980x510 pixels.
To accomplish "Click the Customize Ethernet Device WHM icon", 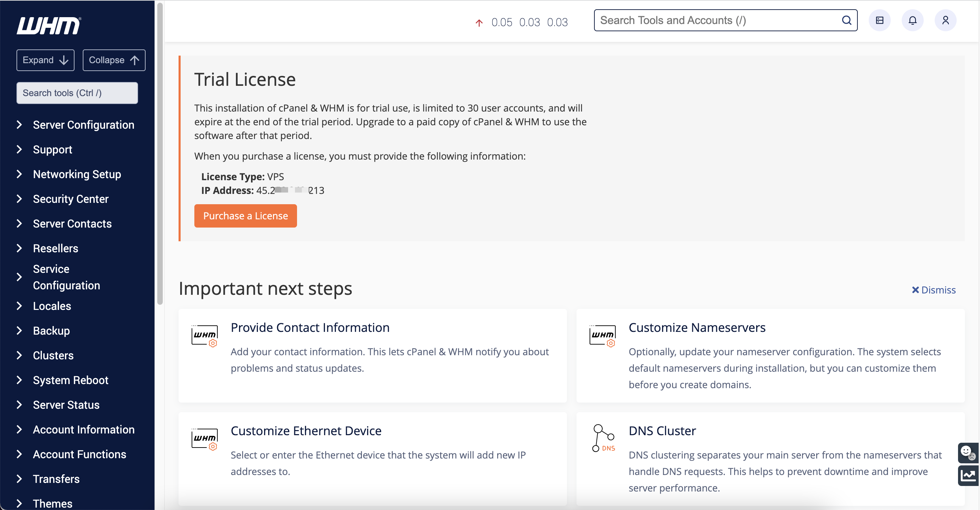I will pos(205,439).
